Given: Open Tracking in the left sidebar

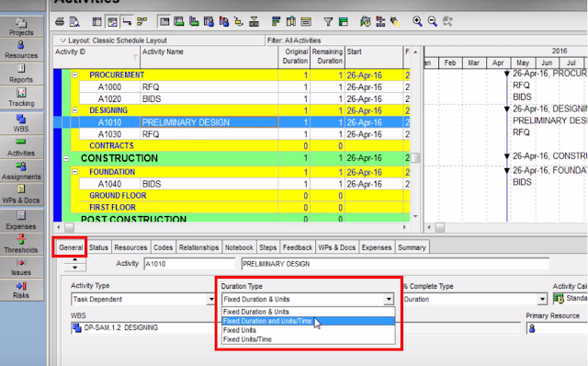Looking at the screenshot, I should pos(21,97).
